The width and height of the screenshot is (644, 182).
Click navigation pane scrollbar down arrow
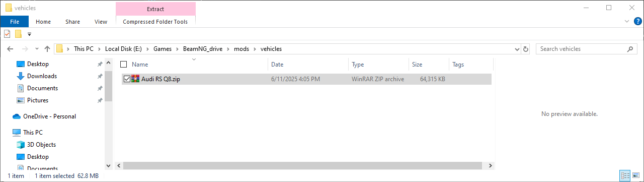[108, 166]
